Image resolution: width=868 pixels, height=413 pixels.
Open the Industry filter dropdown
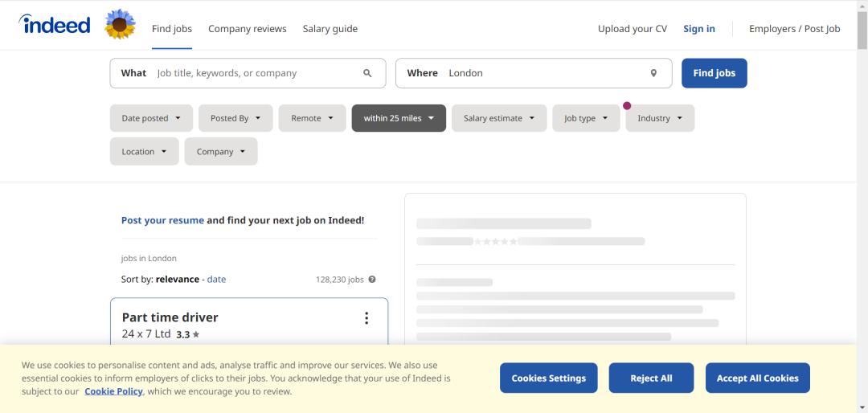[660, 118]
